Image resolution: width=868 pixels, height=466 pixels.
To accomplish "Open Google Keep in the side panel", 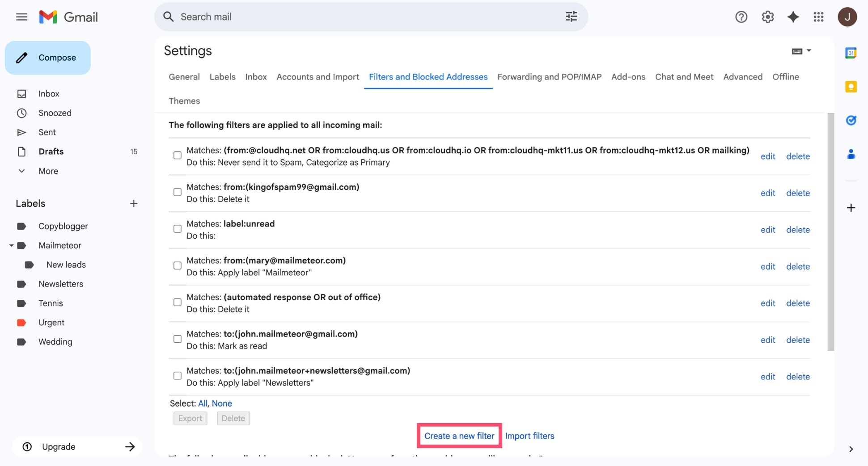I will 851,87.
